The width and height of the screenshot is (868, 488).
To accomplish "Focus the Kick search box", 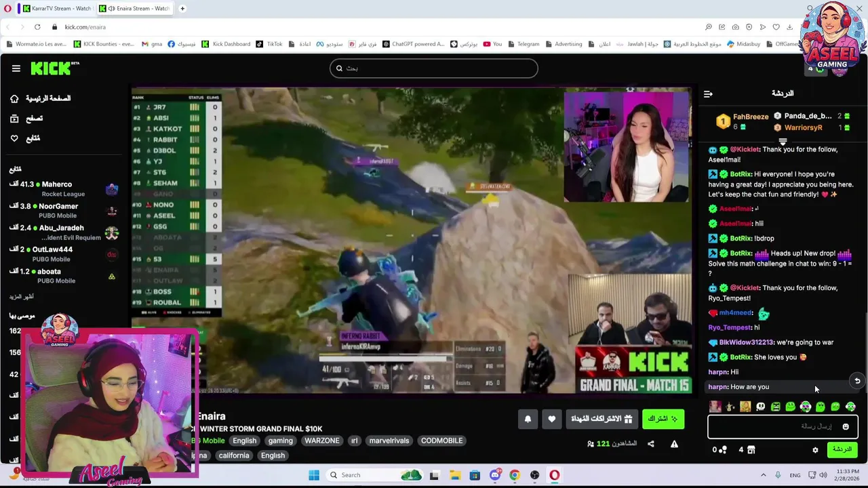I will [x=434, y=68].
